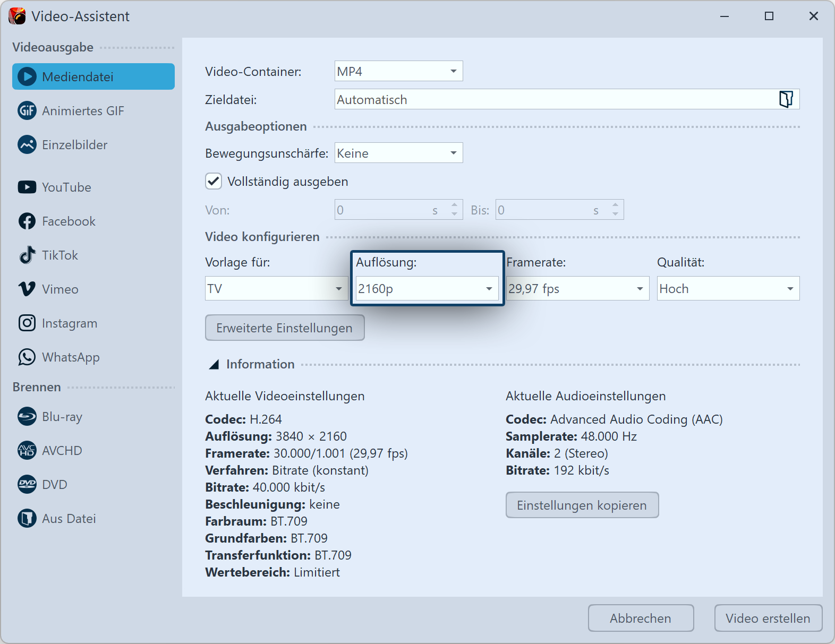Expand the Auflösung 2160p dropdown
Image resolution: width=835 pixels, height=644 pixels.
coord(427,289)
